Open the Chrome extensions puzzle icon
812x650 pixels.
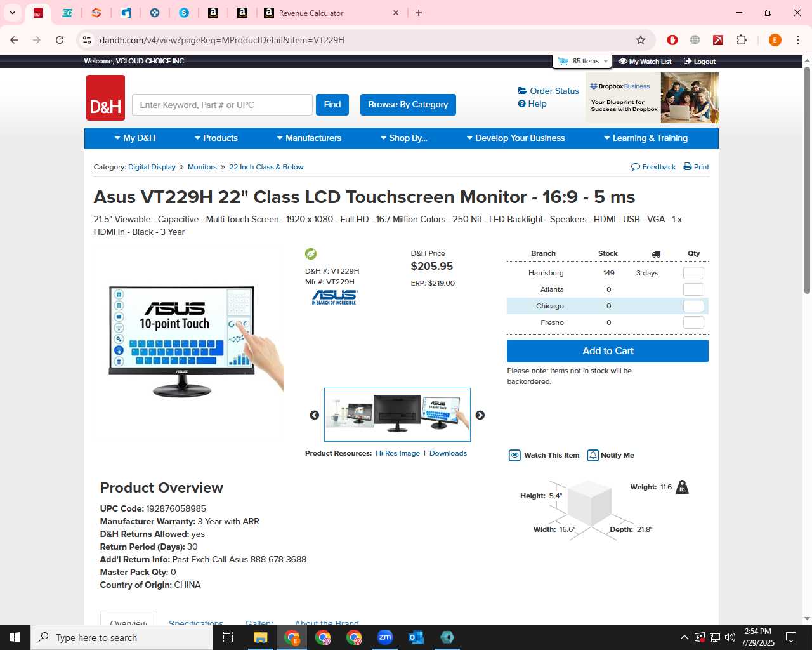pyautogui.click(x=741, y=40)
